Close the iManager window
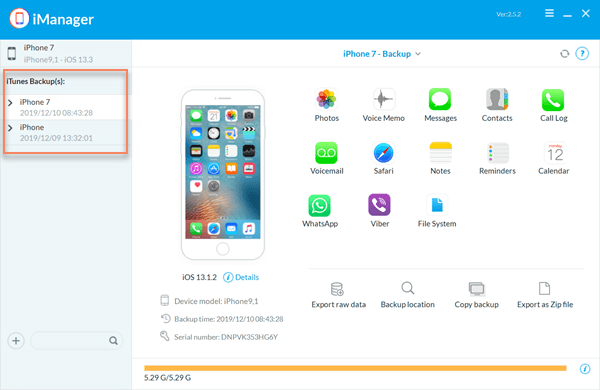The image size is (600, 390). [x=585, y=13]
